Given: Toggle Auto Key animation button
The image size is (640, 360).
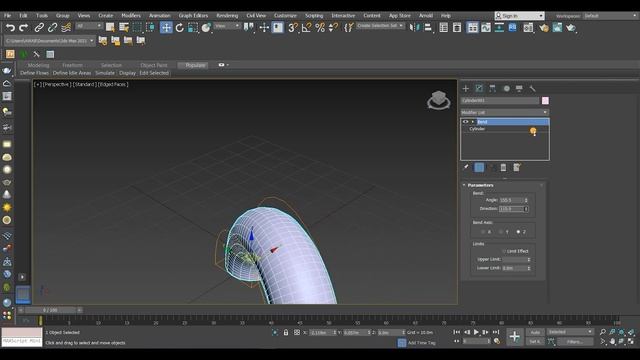Looking at the screenshot, I should 535,332.
